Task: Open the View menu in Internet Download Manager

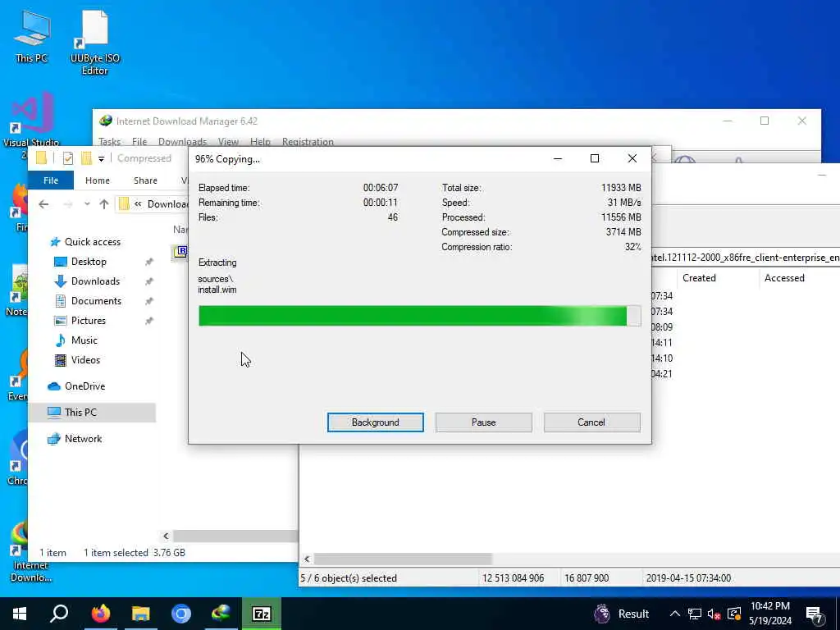Action: click(x=228, y=141)
